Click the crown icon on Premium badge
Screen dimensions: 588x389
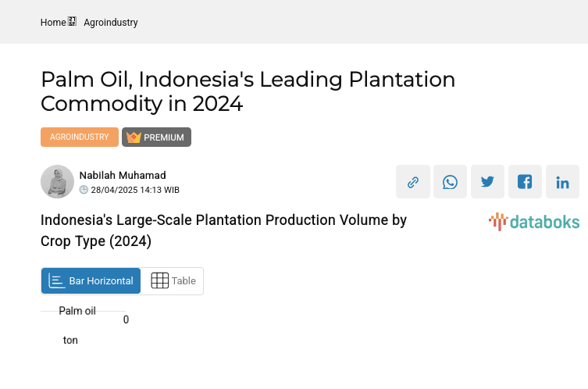pyautogui.click(x=134, y=137)
